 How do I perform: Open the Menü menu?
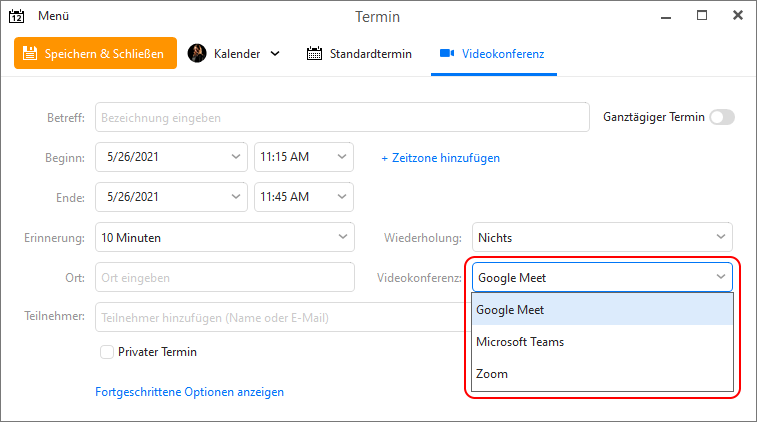pyautogui.click(x=54, y=16)
